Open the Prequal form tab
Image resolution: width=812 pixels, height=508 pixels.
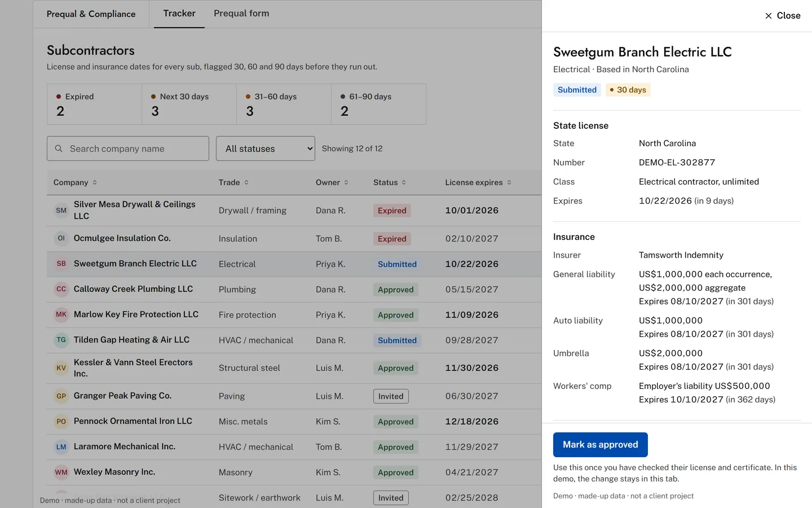[x=241, y=14]
